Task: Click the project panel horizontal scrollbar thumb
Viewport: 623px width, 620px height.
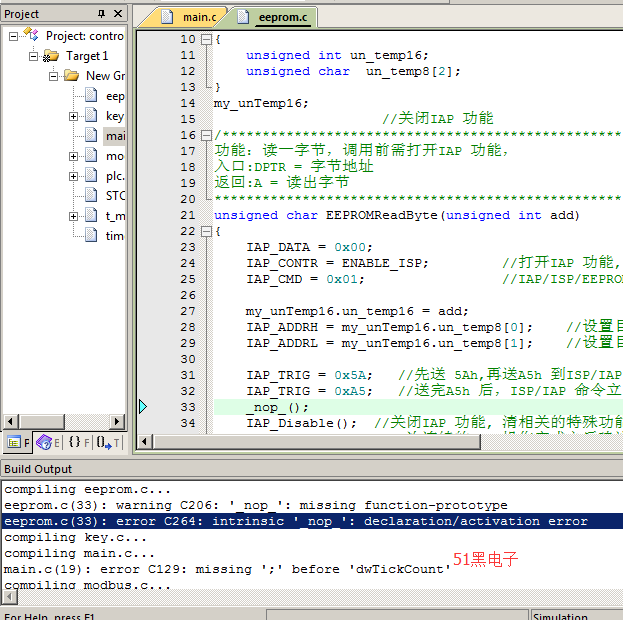Action: pyautogui.click(x=42, y=421)
